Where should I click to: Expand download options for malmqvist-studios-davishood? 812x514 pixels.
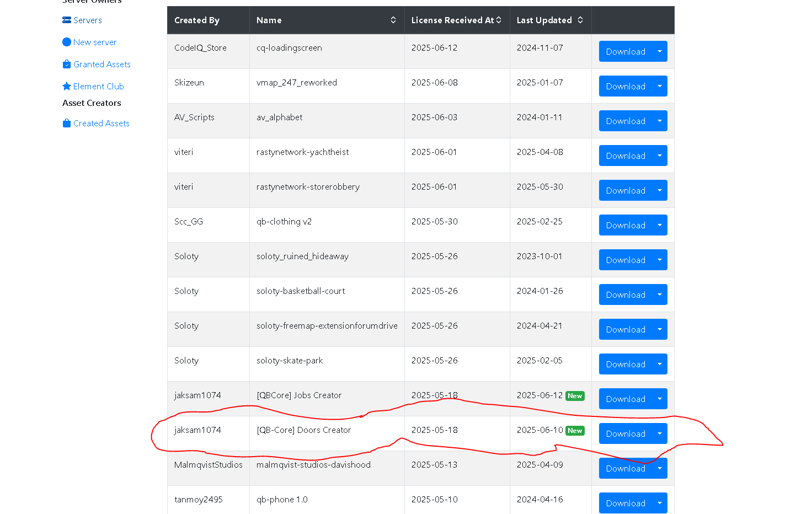tap(660, 468)
